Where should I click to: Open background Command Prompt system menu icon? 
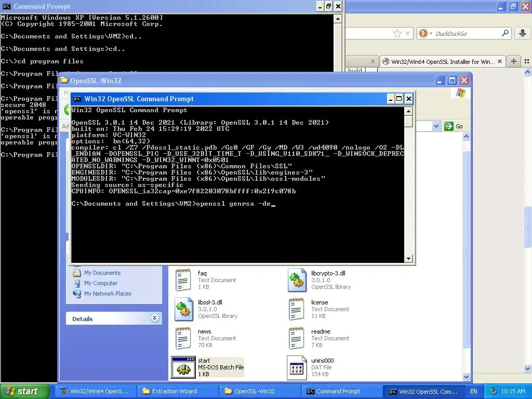[6, 6]
